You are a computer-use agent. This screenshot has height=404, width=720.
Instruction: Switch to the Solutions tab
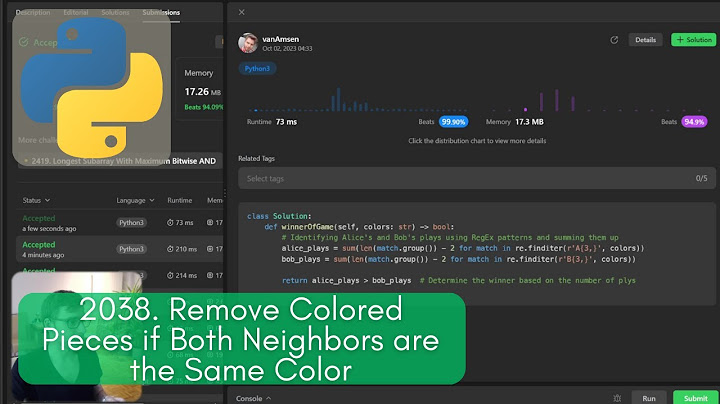click(x=115, y=12)
